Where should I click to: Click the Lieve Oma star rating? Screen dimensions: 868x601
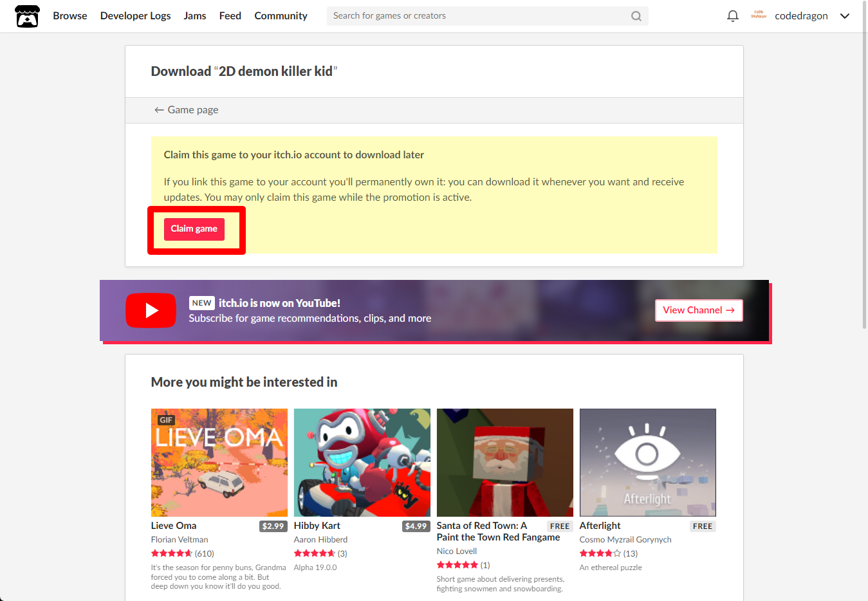tap(172, 553)
